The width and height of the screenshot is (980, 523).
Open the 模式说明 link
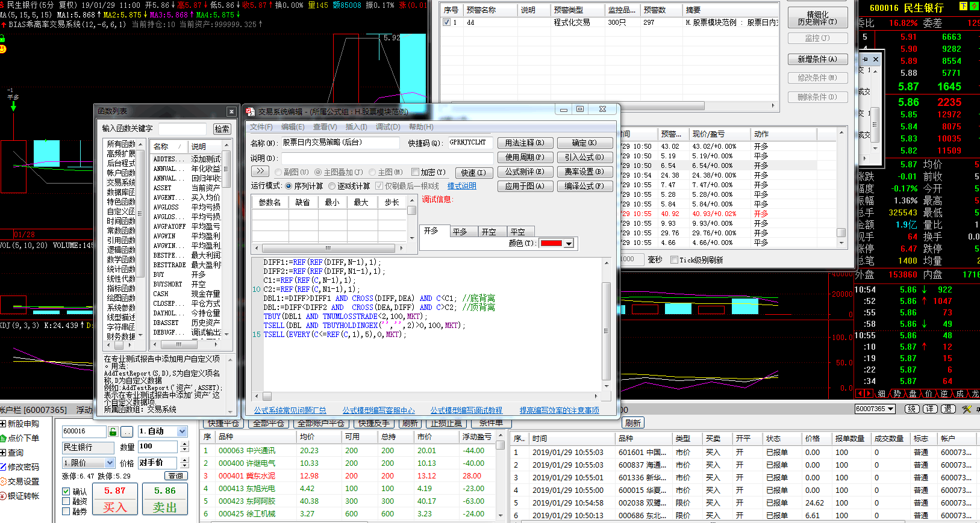(x=461, y=186)
